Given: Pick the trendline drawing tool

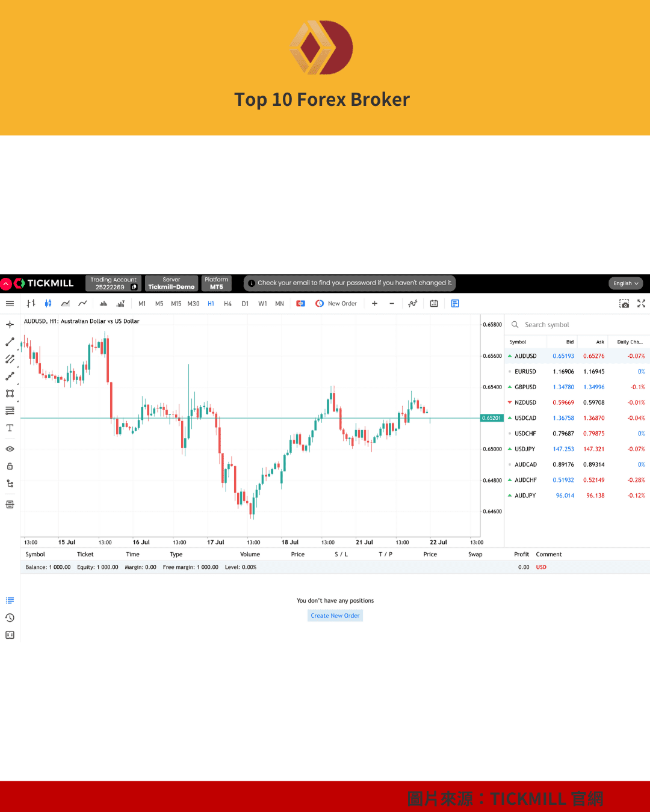Looking at the screenshot, I should [9, 342].
